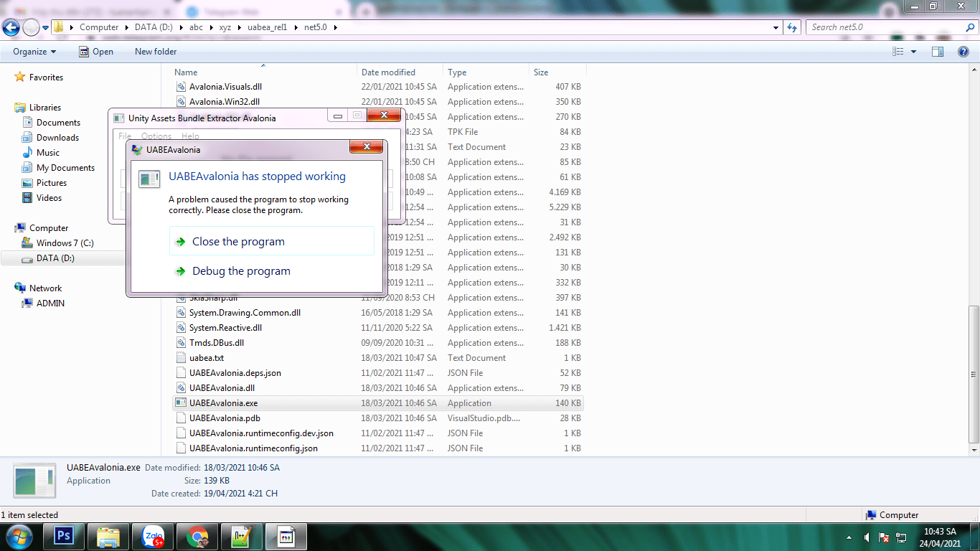This screenshot has width=980, height=551.
Task: Close the Unity Assets Bundle Extractor window
Action: point(384,116)
